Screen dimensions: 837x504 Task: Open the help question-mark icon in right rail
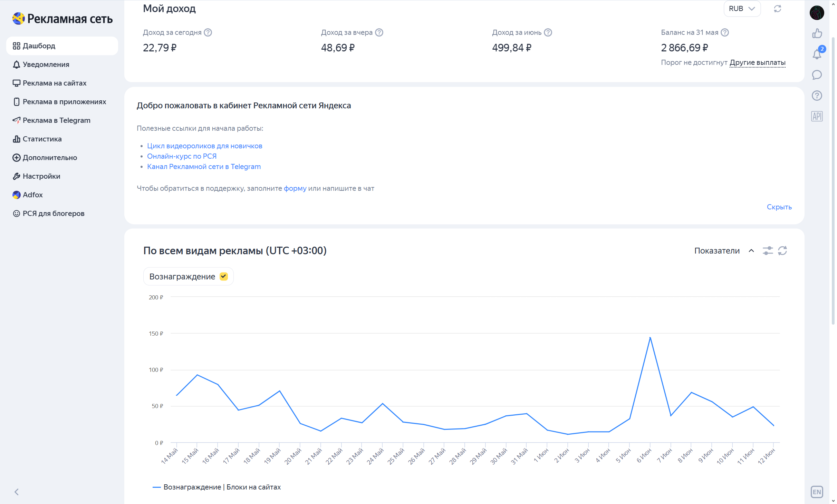click(817, 96)
